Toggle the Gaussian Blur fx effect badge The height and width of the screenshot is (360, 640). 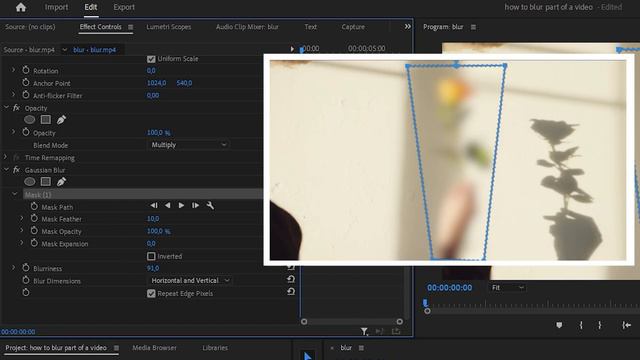click(x=16, y=170)
